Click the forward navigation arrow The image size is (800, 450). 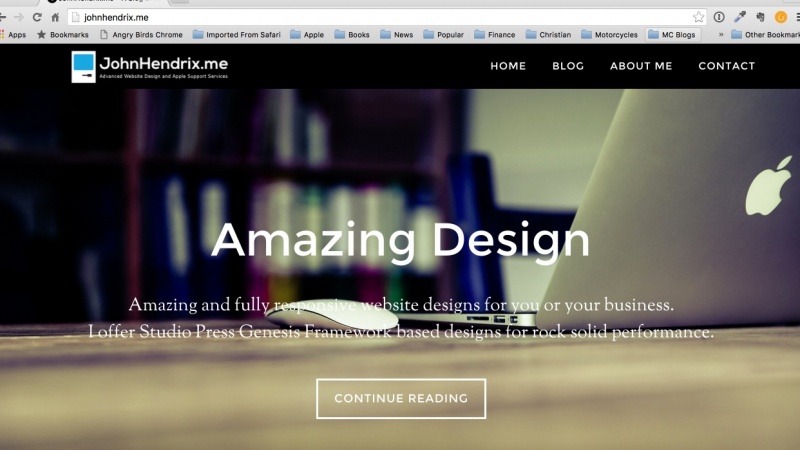(x=19, y=17)
